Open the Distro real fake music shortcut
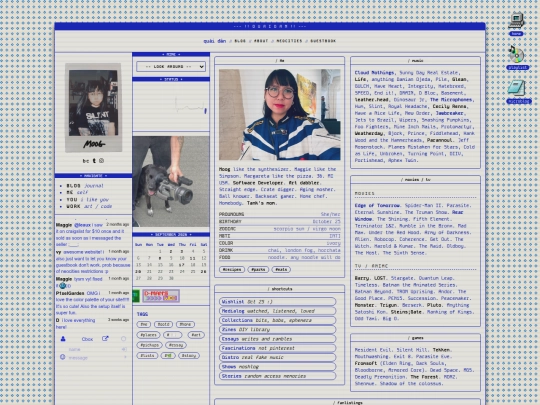The height and width of the screenshot is (405, 540). (278, 357)
